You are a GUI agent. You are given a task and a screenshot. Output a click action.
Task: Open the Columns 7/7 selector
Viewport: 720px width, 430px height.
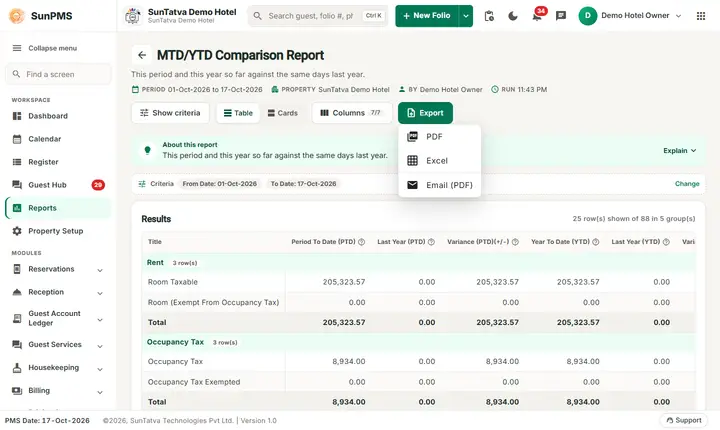point(352,113)
